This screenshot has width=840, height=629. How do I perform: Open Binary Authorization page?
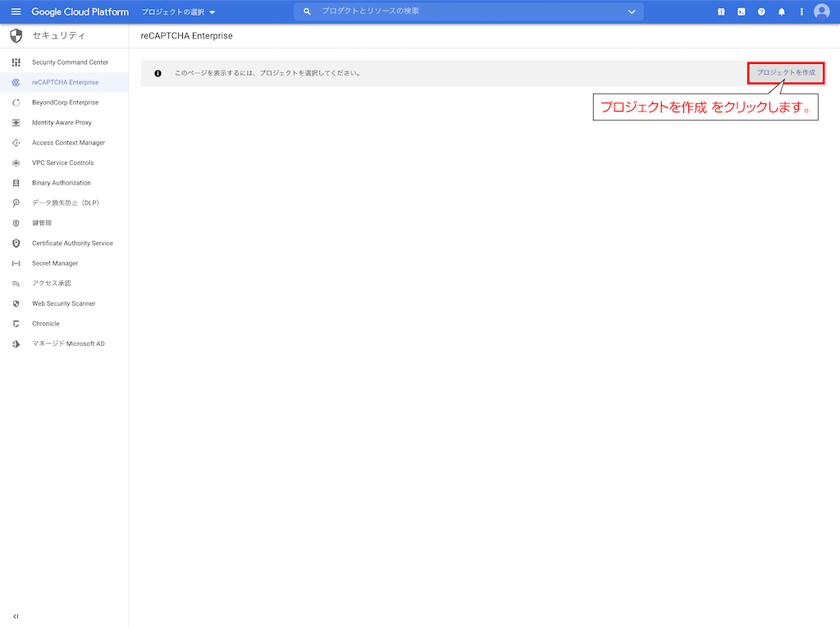[62, 183]
